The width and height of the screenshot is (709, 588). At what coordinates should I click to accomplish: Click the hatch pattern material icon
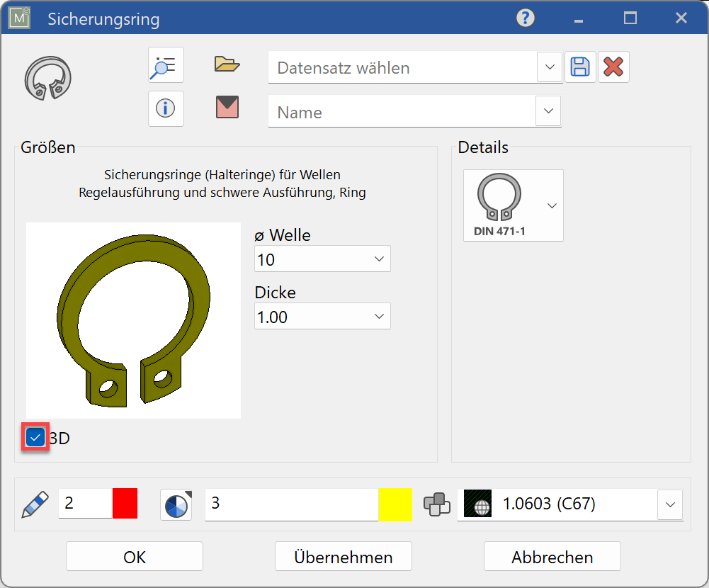pos(477,504)
